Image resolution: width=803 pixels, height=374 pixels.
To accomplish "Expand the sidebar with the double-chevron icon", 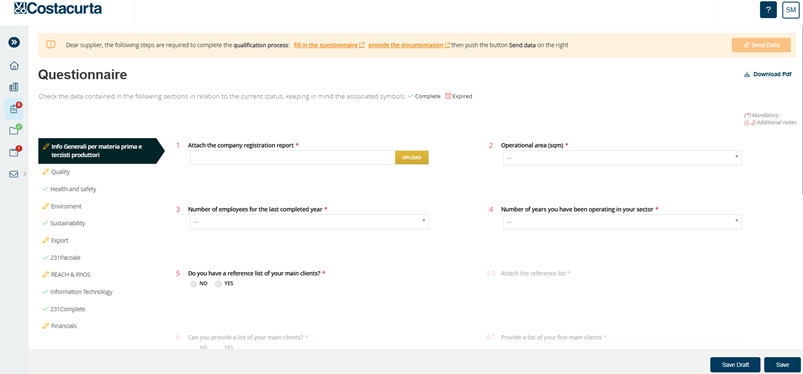I will (x=14, y=43).
